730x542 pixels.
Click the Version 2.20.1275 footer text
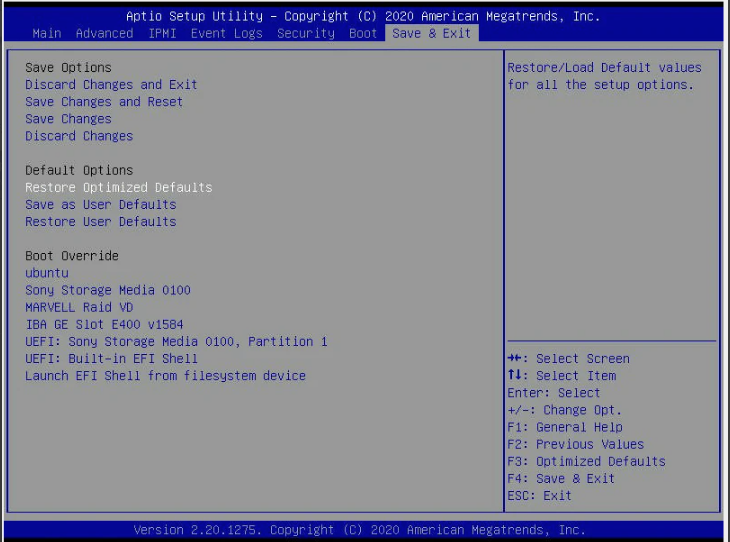coord(359,530)
